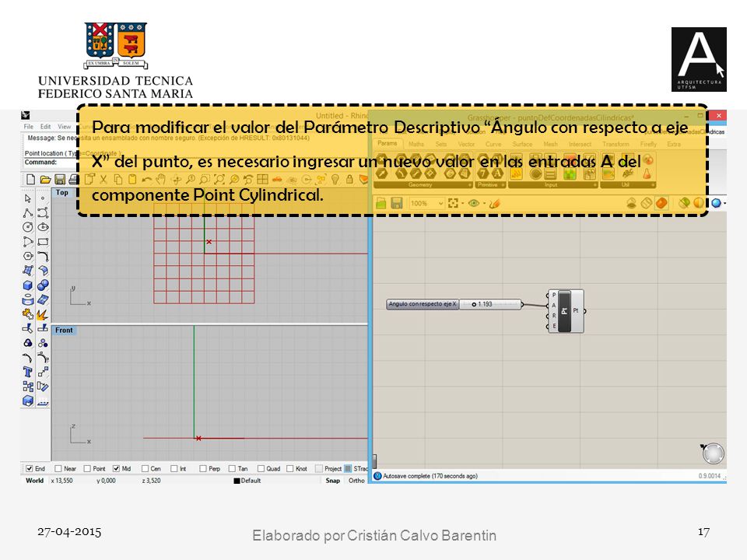Open dropdown arrow beside zoom extents icon
Image resolution: width=747 pixels, height=560 pixels.
[x=462, y=204]
